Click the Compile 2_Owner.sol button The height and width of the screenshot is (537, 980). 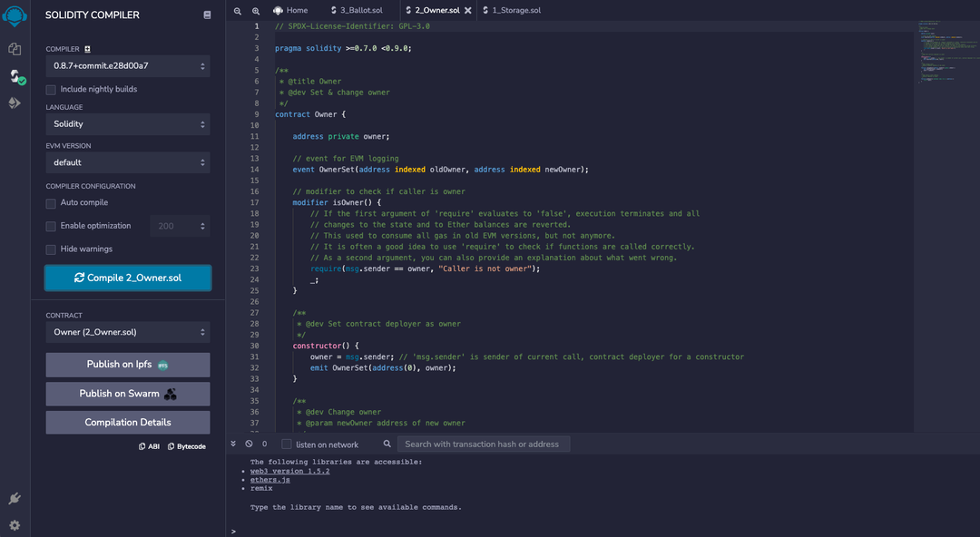pyautogui.click(x=128, y=278)
